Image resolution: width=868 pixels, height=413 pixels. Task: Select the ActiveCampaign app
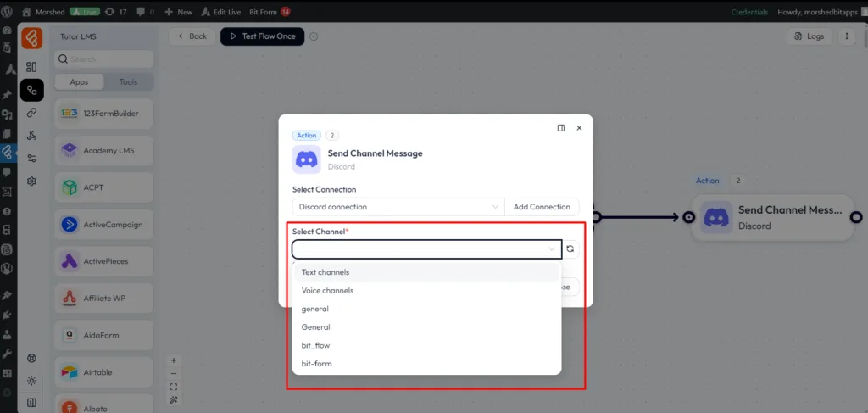[x=104, y=224]
